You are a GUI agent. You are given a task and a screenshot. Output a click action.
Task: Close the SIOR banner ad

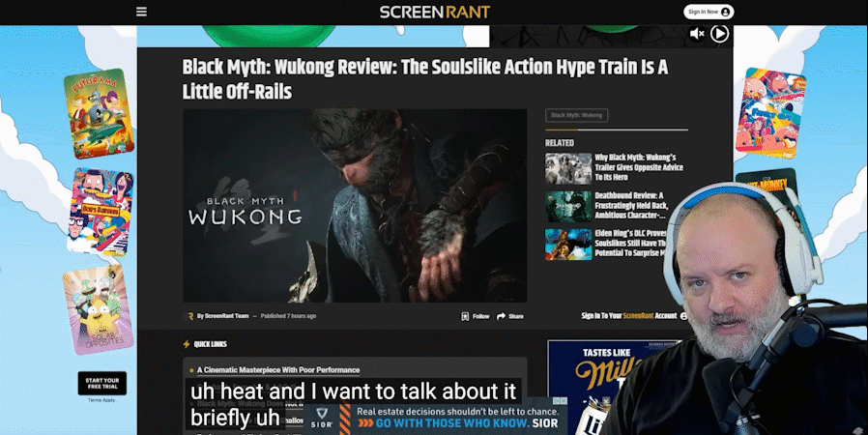[564, 401]
